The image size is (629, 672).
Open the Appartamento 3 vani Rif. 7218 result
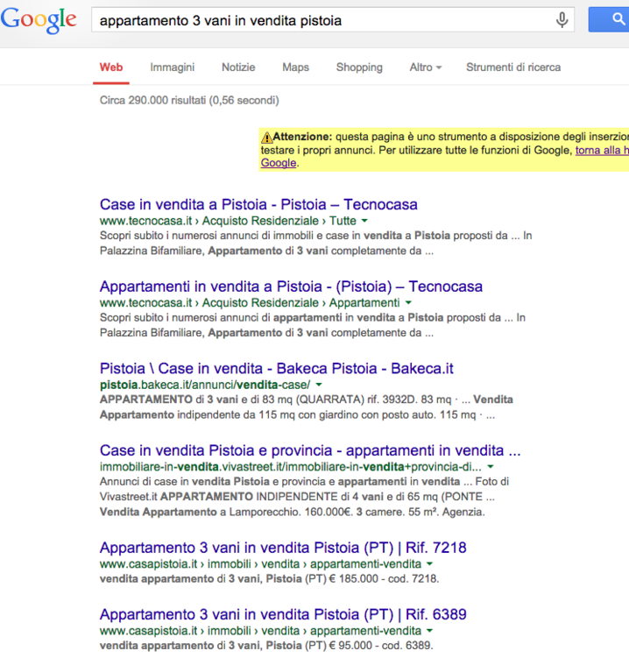point(283,548)
